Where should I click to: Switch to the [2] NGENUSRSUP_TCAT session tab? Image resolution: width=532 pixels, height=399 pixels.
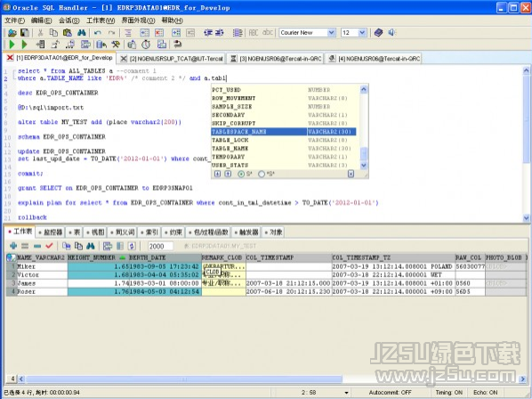click(172, 59)
